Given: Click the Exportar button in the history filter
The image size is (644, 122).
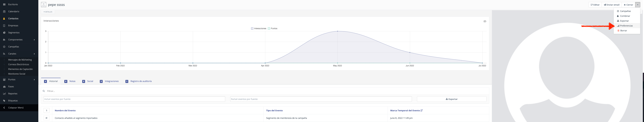Looking at the screenshot, I should [x=451, y=99].
